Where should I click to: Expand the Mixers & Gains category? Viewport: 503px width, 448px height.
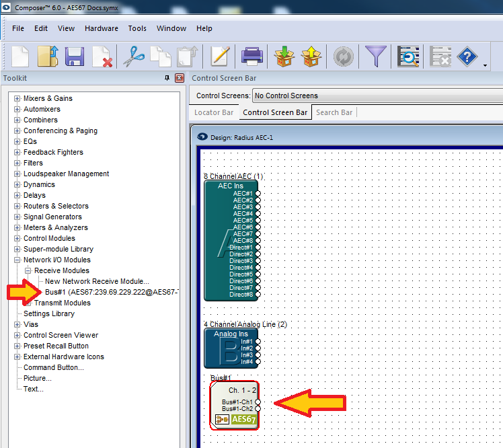click(17, 98)
